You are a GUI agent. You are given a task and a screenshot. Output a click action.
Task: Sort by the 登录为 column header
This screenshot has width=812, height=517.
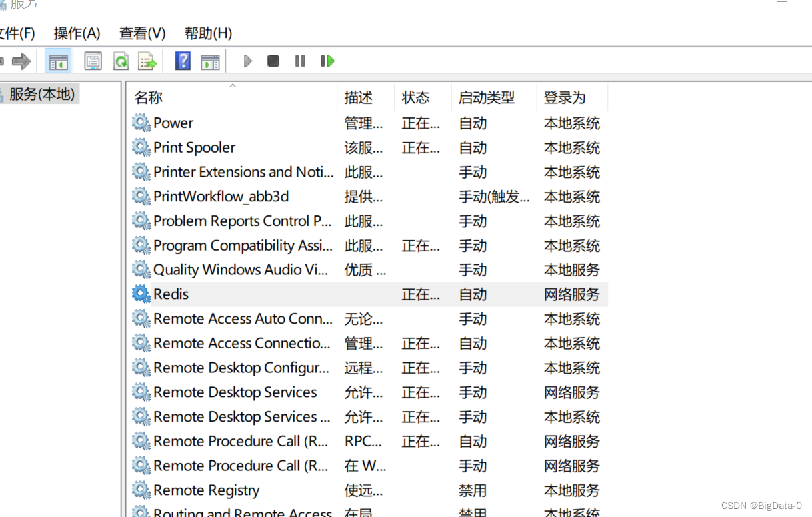[x=565, y=97]
